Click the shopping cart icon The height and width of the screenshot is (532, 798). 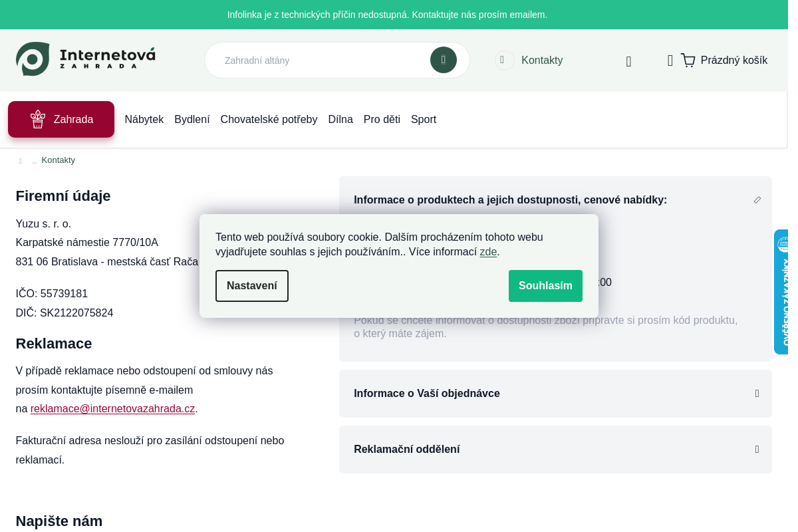point(688,61)
